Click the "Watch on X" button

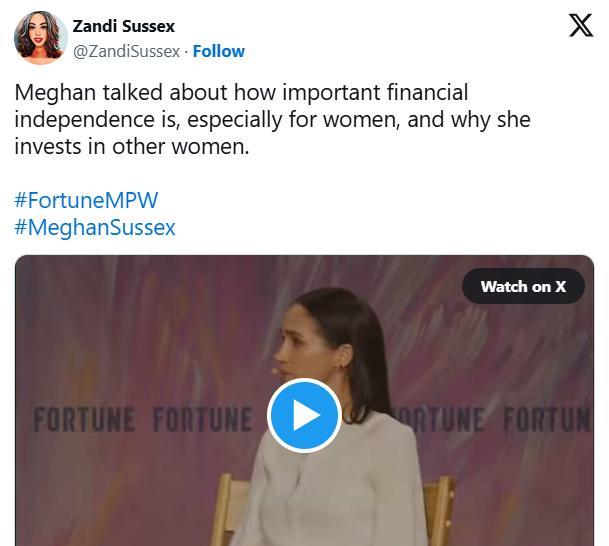coord(523,287)
